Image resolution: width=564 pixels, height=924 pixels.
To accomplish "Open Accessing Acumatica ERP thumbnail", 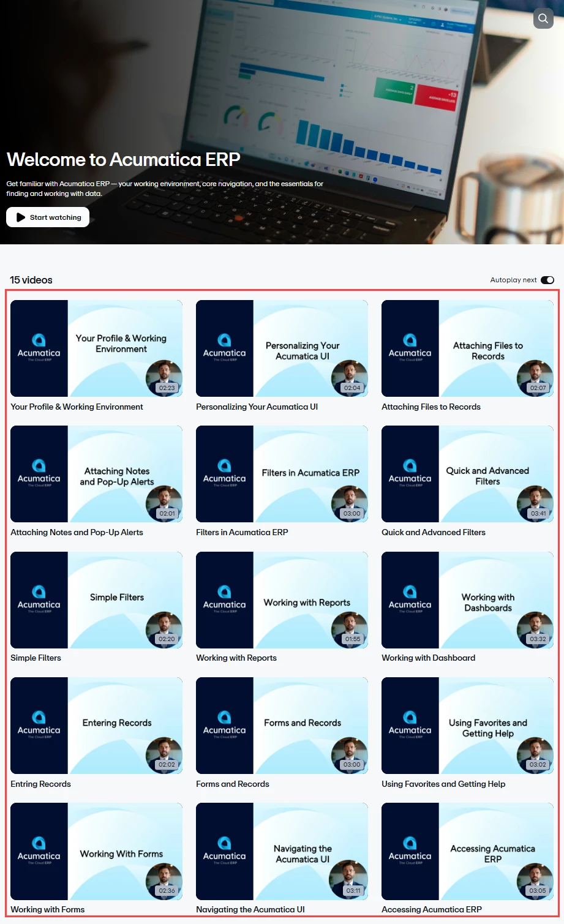I will [x=467, y=851].
